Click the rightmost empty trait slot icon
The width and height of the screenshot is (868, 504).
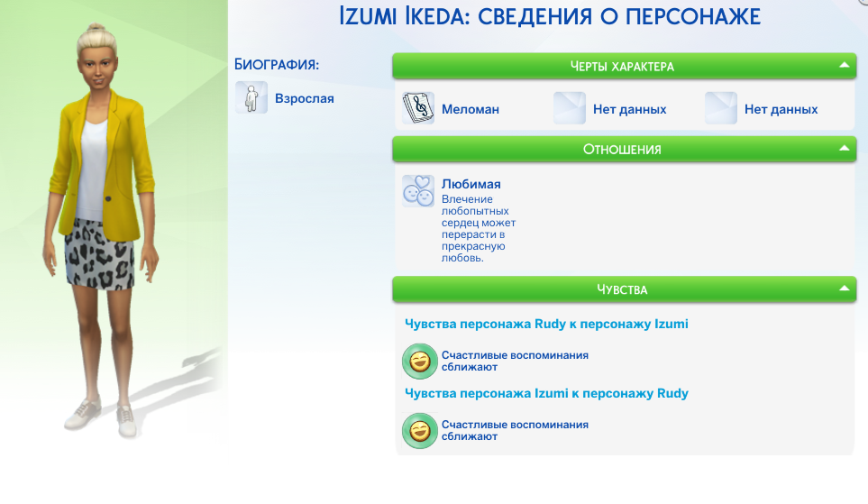tap(721, 108)
